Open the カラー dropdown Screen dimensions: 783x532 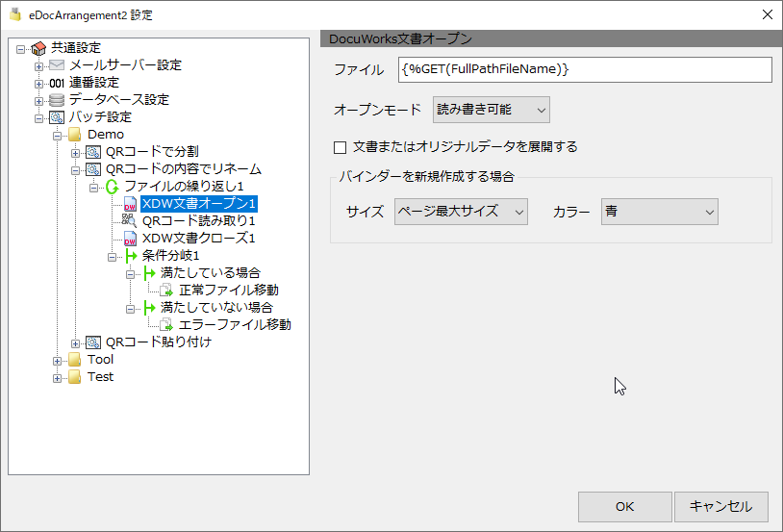[x=660, y=212]
